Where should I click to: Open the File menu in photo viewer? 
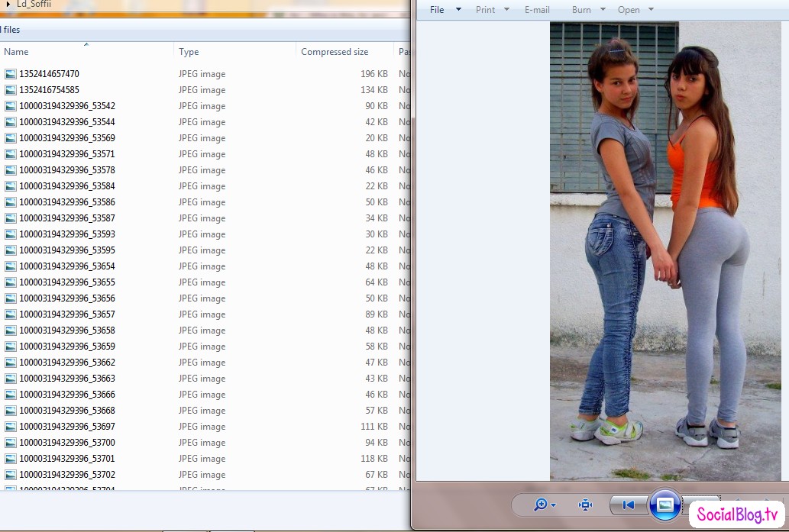pos(437,10)
